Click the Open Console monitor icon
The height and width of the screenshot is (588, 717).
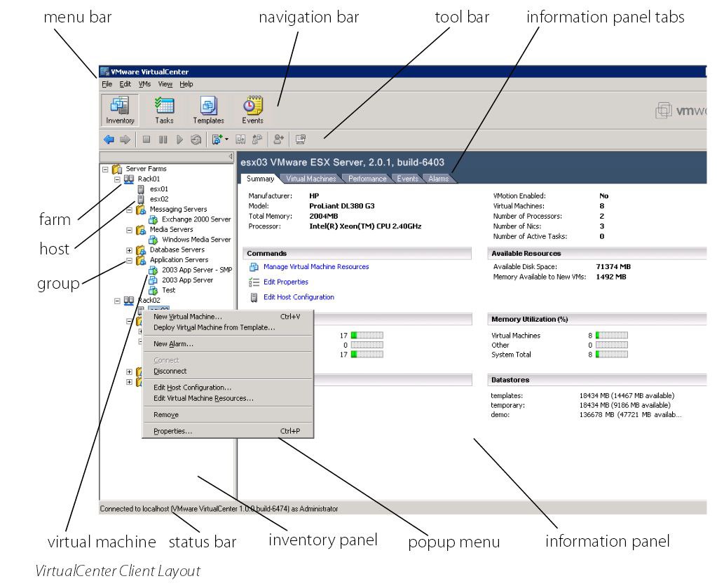tap(301, 139)
